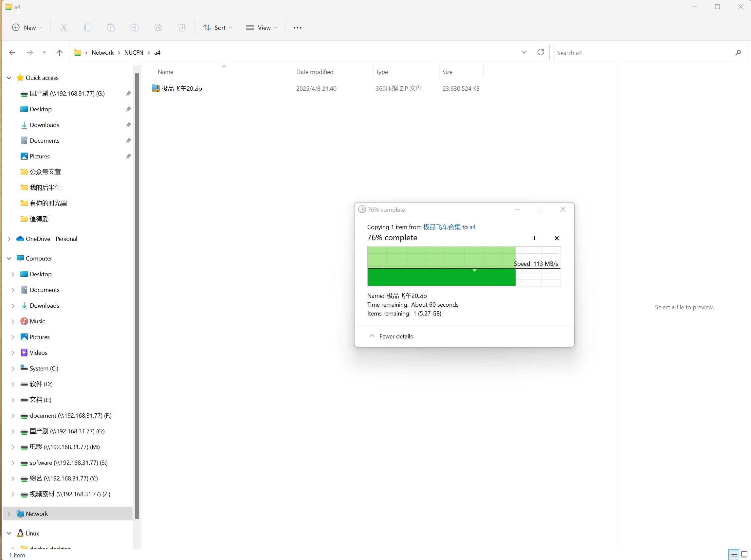Open the View layout dropdown
Viewport: 751px width, 560px height.
[262, 27]
